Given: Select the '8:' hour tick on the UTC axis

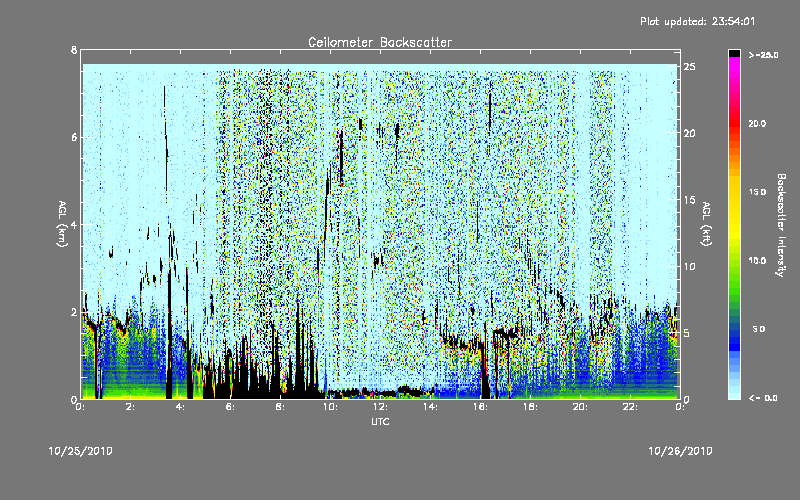Looking at the screenshot, I should pyautogui.click(x=280, y=407).
